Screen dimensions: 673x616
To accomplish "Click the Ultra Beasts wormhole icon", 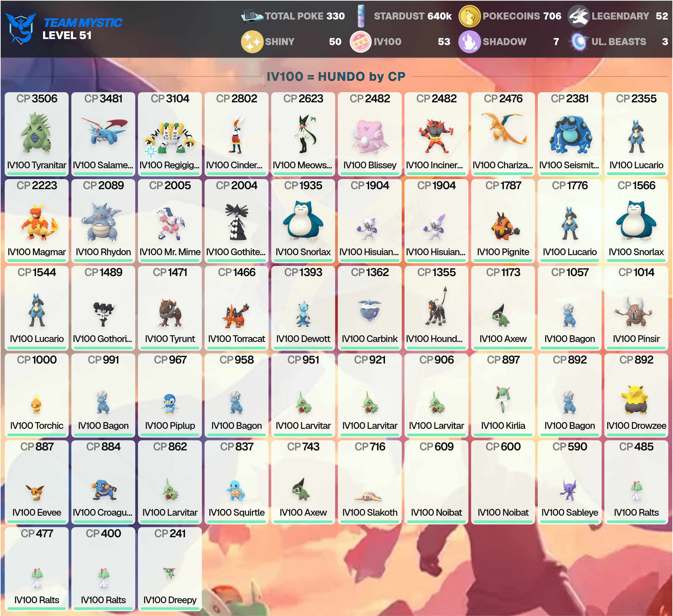I will point(578,42).
